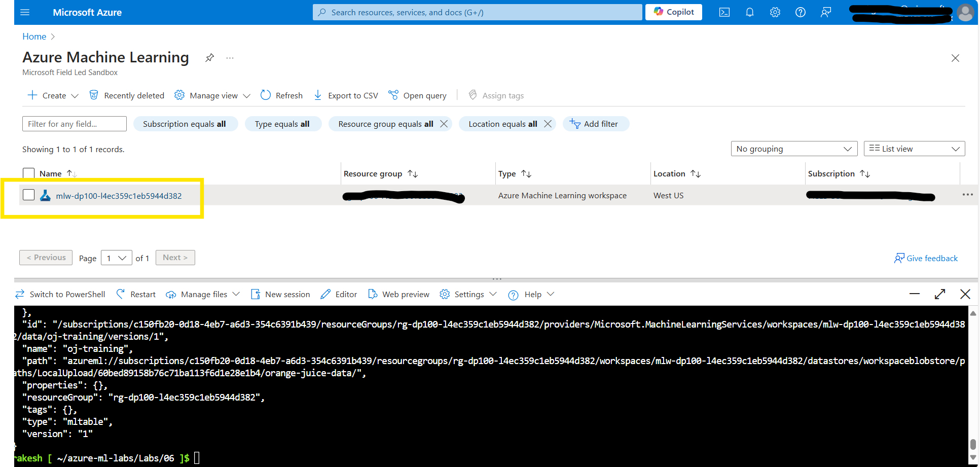This screenshot has height=467, width=980.
Task: Expand Manage files menu
Action: coord(203,294)
